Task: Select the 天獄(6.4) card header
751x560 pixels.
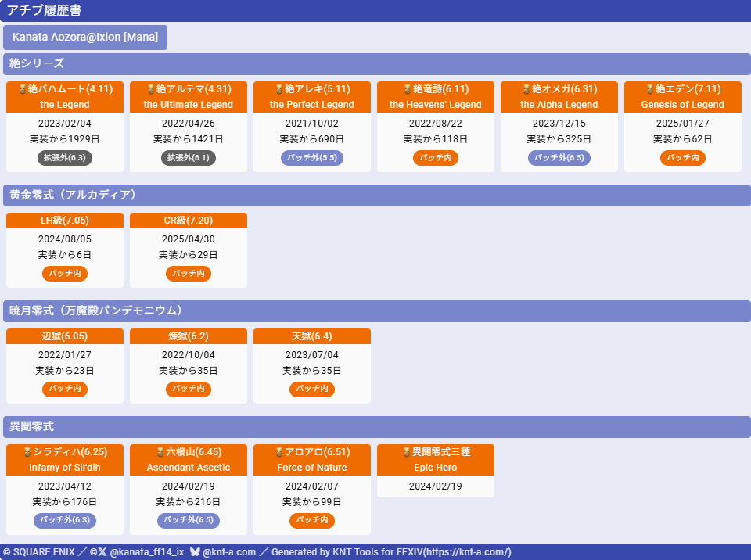Action: (x=312, y=336)
